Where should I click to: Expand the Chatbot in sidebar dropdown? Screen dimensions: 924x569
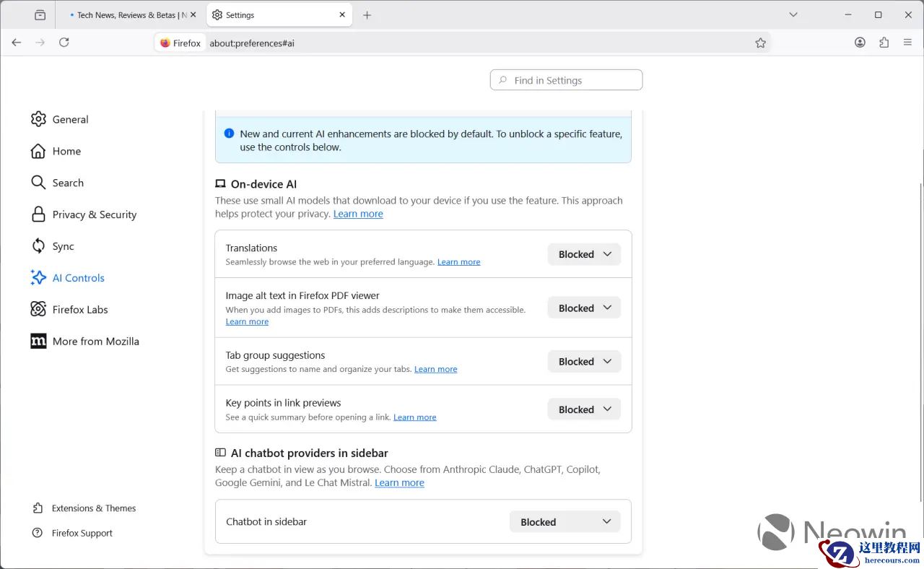(x=565, y=521)
